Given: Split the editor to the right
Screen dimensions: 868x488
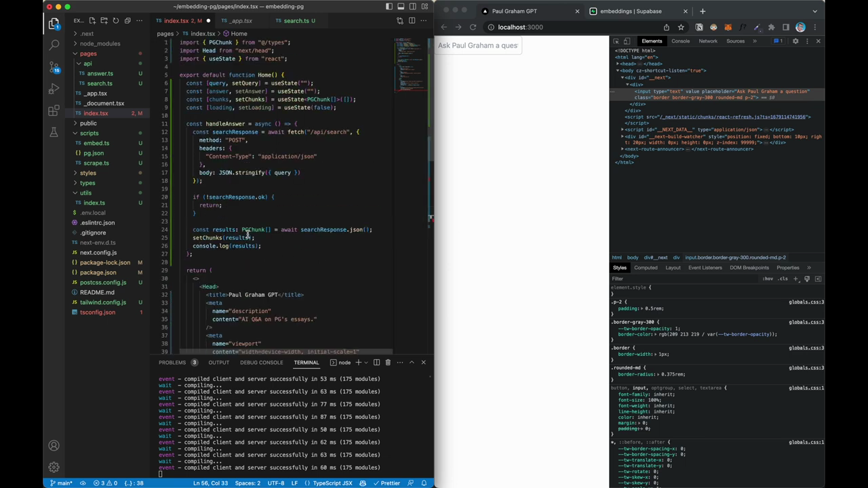Looking at the screenshot, I should pos(412,20).
